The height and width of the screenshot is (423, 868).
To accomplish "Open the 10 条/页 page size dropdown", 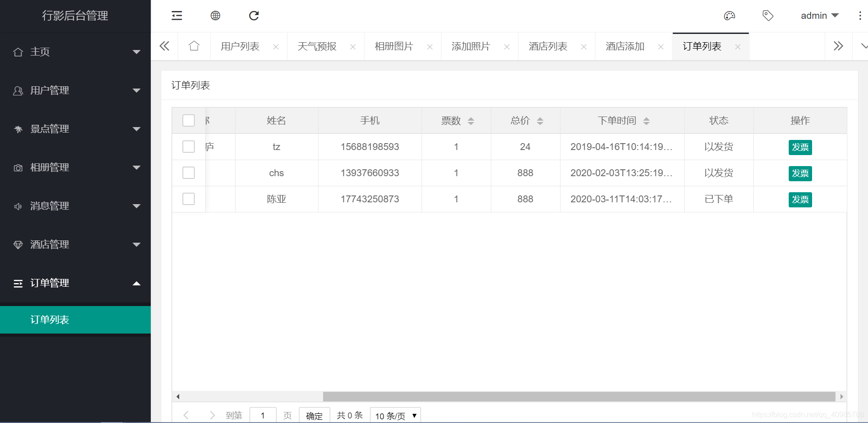I will coord(395,416).
